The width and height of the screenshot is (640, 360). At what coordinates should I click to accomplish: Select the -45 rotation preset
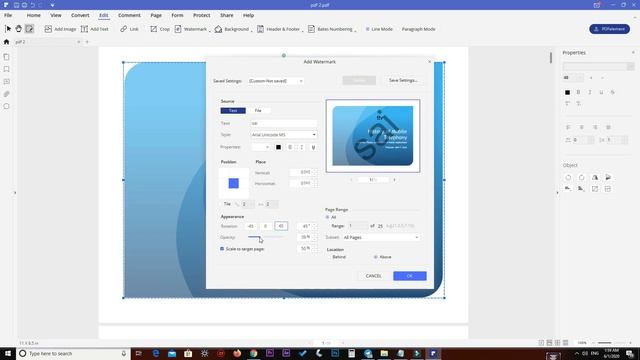[251, 226]
